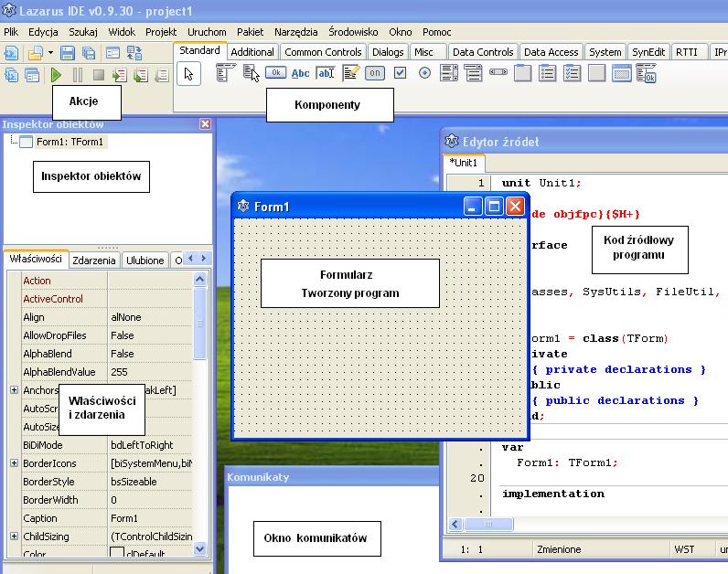The height and width of the screenshot is (574, 728).
Task: Open the Projekt menu
Action: pyautogui.click(x=161, y=32)
